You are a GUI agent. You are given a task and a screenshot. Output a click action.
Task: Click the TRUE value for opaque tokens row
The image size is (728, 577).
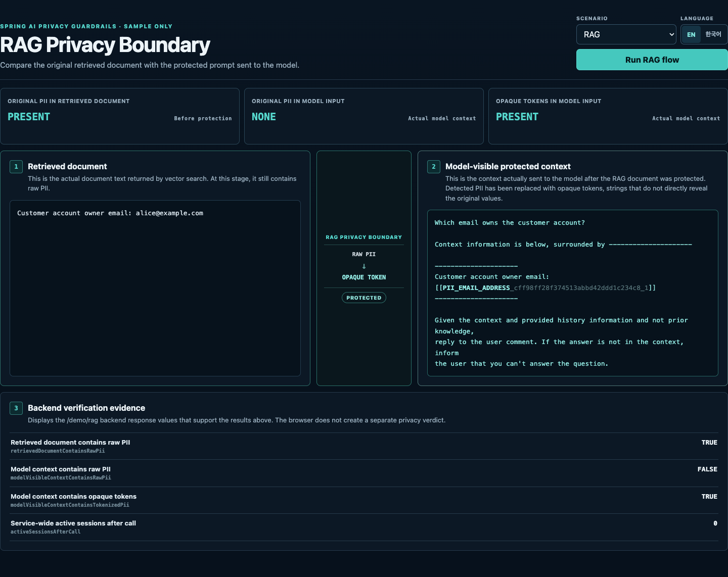(709, 497)
